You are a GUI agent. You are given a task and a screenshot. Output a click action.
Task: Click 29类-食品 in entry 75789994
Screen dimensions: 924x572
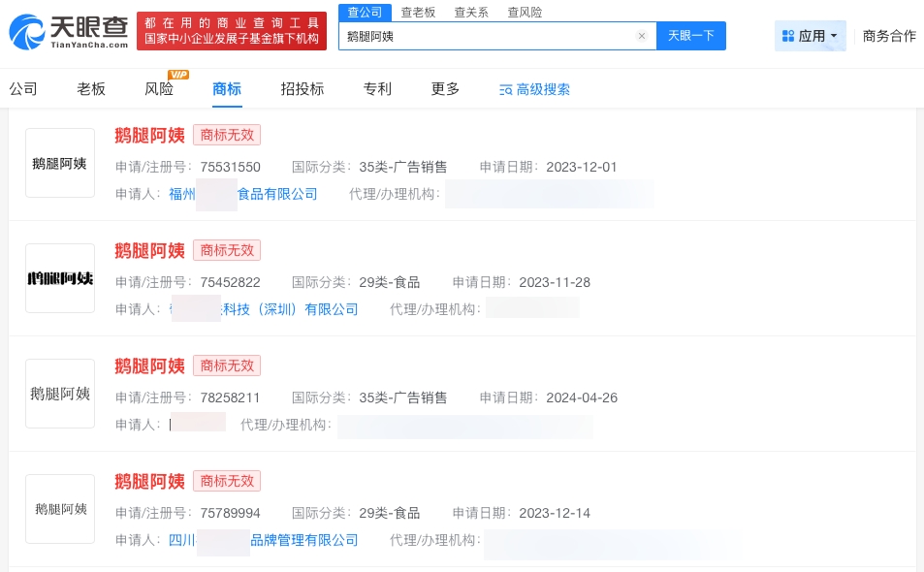click(x=390, y=514)
